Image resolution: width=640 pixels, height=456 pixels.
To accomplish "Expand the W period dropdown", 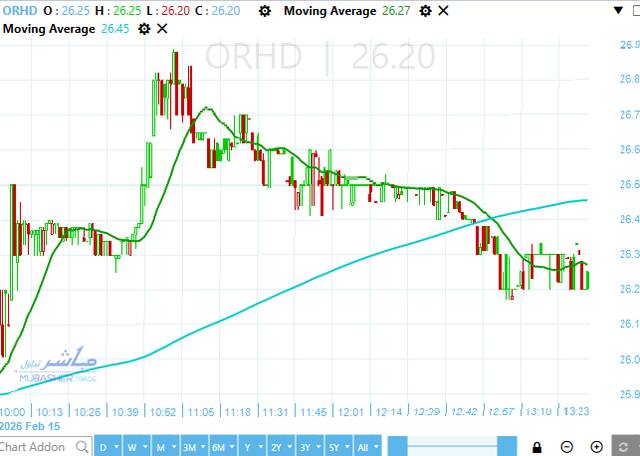I will click(x=133, y=446).
